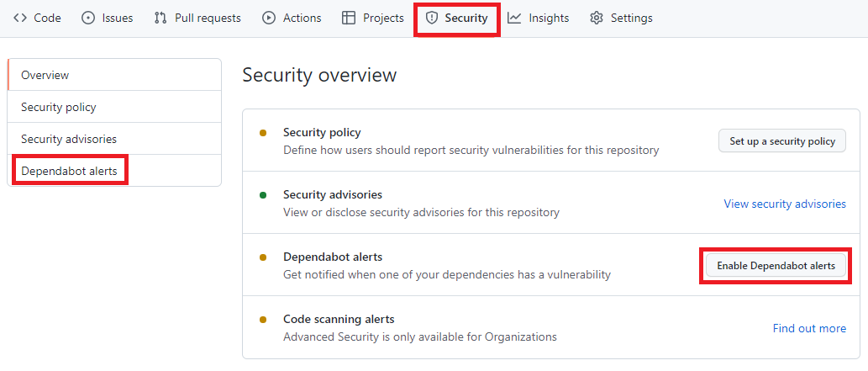868x371 pixels.
Task: Click the Issues circle icon
Action: click(88, 18)
